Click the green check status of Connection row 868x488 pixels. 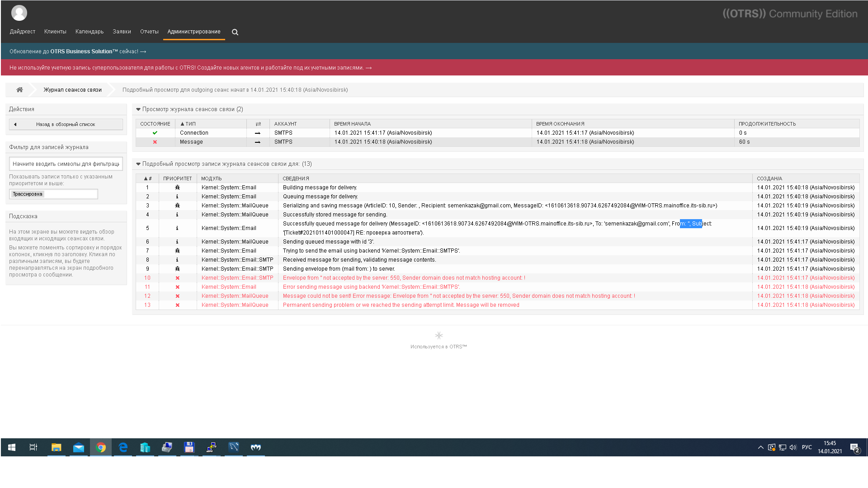pyautogui.click(x=155, y=133)
